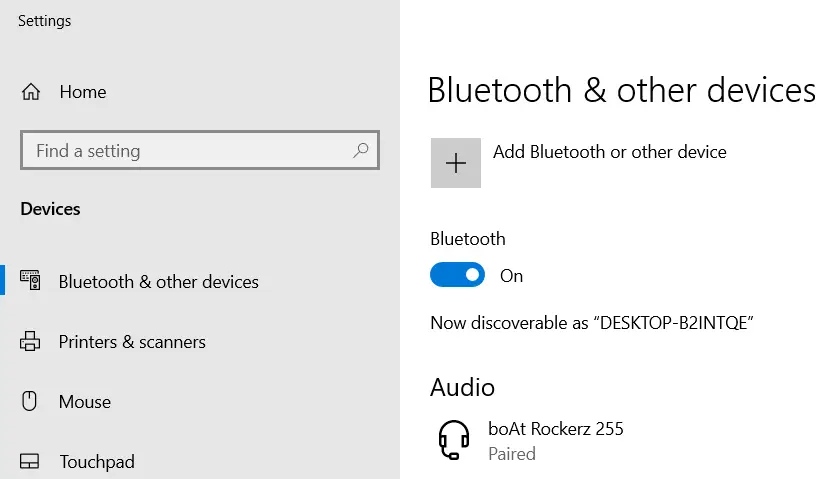This screenshot has height=479, width=827.
Task: Click the boAt Rockerz headset icon
Action: pyautogui.click(x=454, y=440)
